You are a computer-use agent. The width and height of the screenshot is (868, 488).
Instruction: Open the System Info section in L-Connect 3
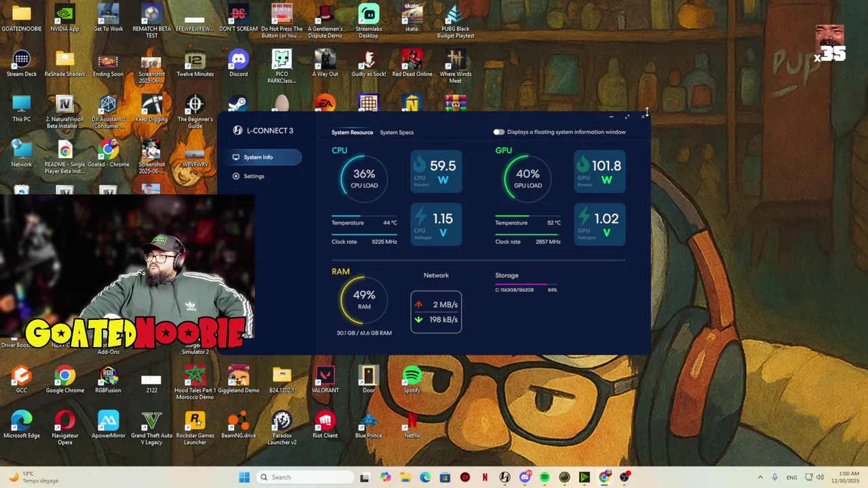click(264, 157)
